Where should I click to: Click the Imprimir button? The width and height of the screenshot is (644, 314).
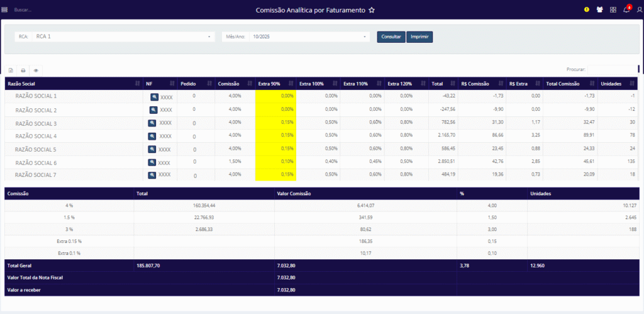[x=419, y=36]
